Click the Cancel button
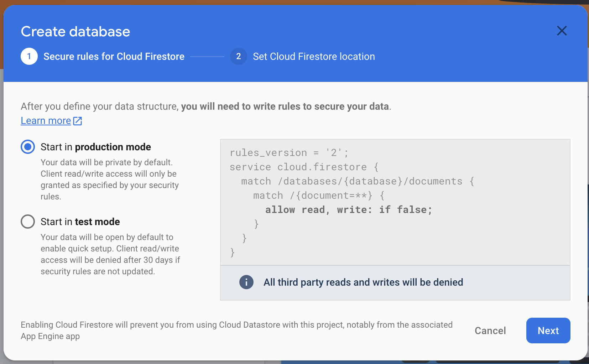This screenshot has height=364, width=589. coord(490,331)
